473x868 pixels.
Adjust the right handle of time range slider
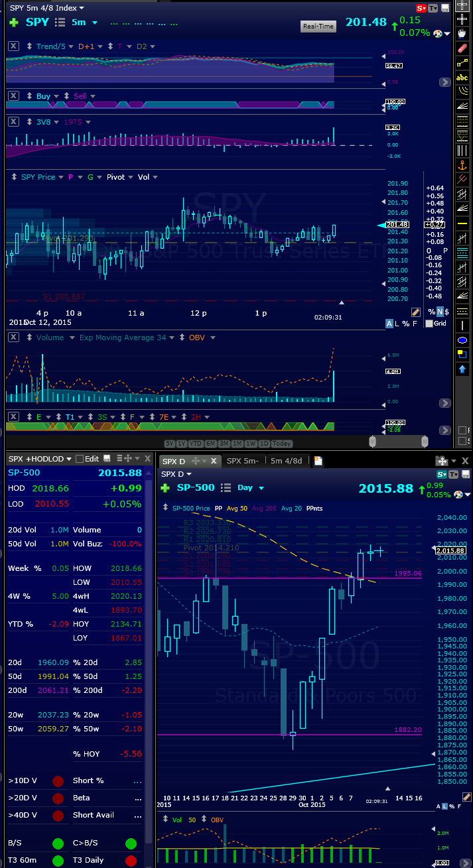(x=425, y=442)
